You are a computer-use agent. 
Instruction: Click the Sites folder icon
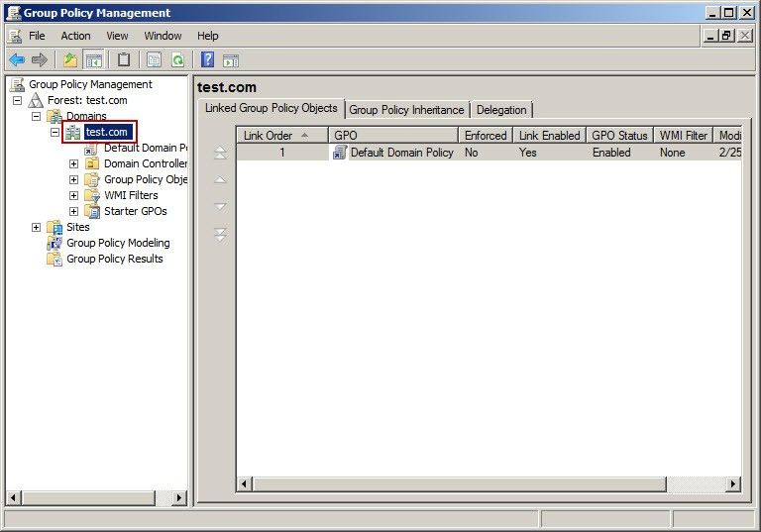54,227
